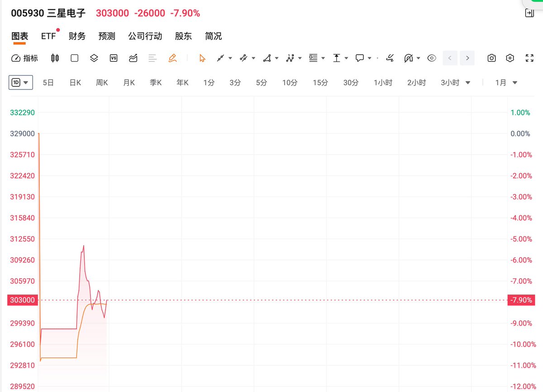Toggle the orange pencil drawing icon
The height and width of the screenshot is (392, 543).
click(172, 58)
